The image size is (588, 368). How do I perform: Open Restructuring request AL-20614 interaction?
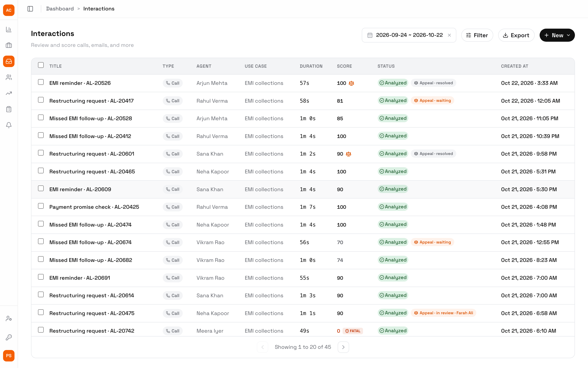[x=92, y=295]
